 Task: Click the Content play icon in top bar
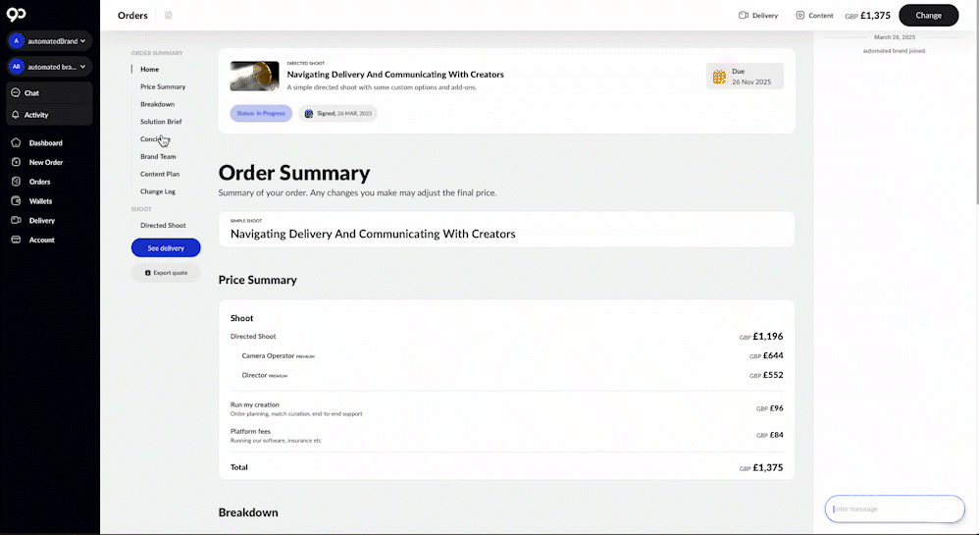800,16
